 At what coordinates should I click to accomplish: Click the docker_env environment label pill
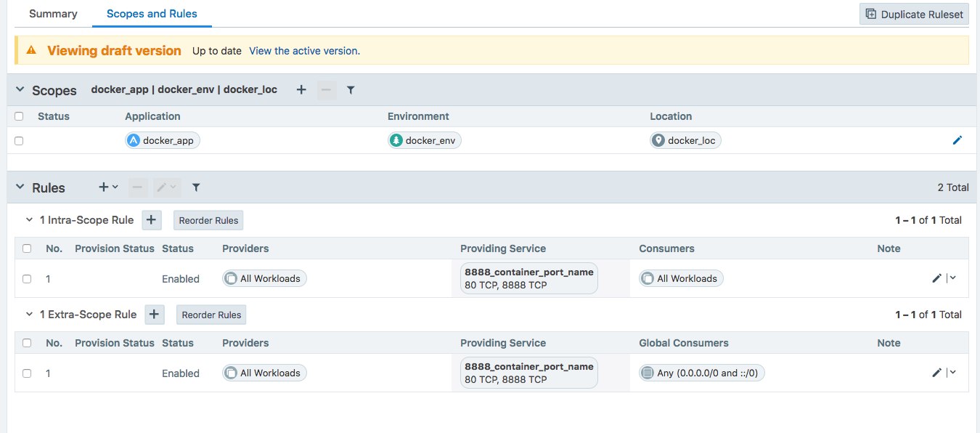pyautogui.click(x=424, y=141)
